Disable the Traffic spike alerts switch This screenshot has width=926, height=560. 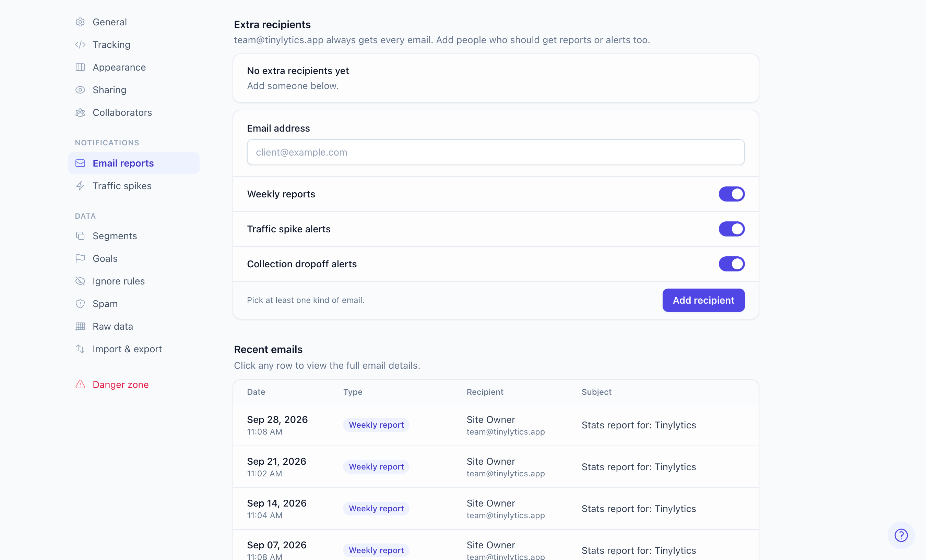tap(731, 229)
